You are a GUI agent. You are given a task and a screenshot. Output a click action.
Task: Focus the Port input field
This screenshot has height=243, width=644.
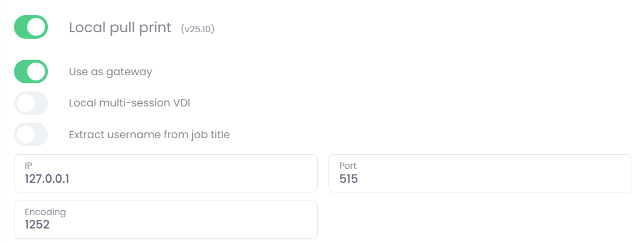click(479, 174)
